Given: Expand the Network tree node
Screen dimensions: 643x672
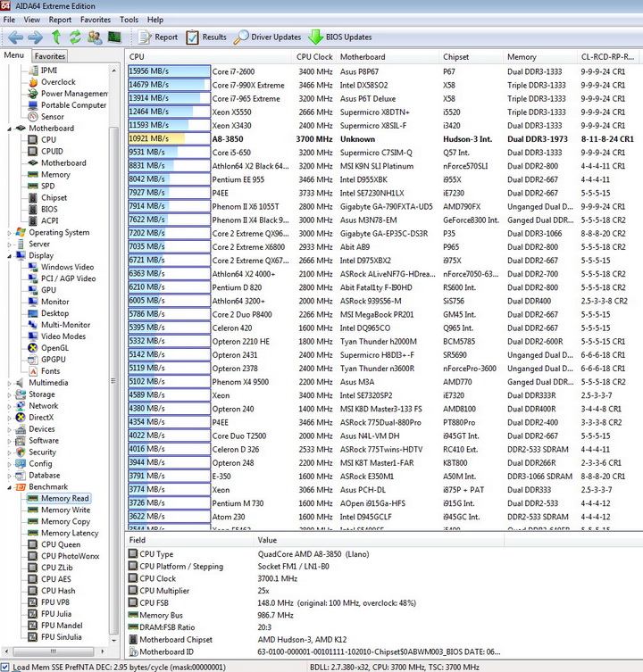Looking at the screenshot, I should pyautogui.click(x=10, y=406).
